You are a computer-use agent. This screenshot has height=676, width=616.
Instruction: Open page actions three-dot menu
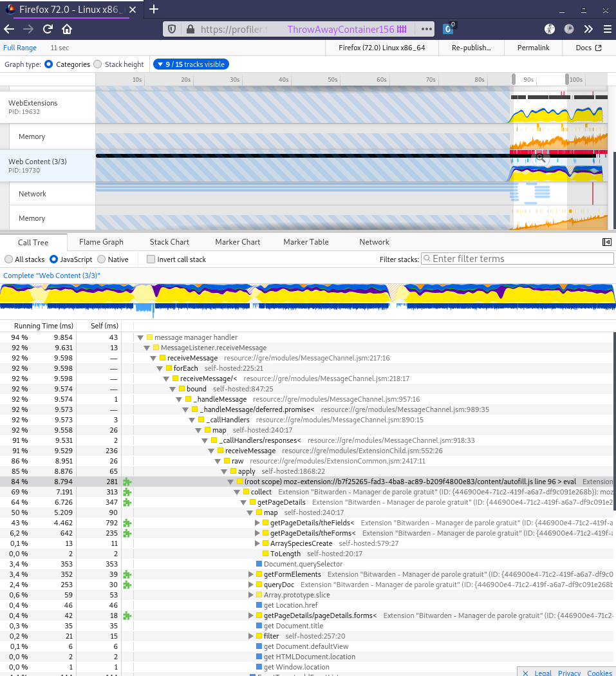(426, 30)
